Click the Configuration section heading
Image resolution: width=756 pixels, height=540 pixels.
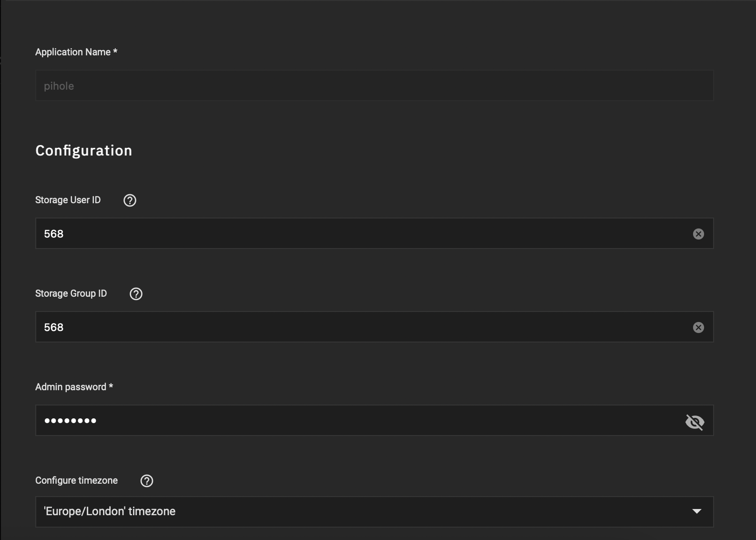click(x=84, y=151)
